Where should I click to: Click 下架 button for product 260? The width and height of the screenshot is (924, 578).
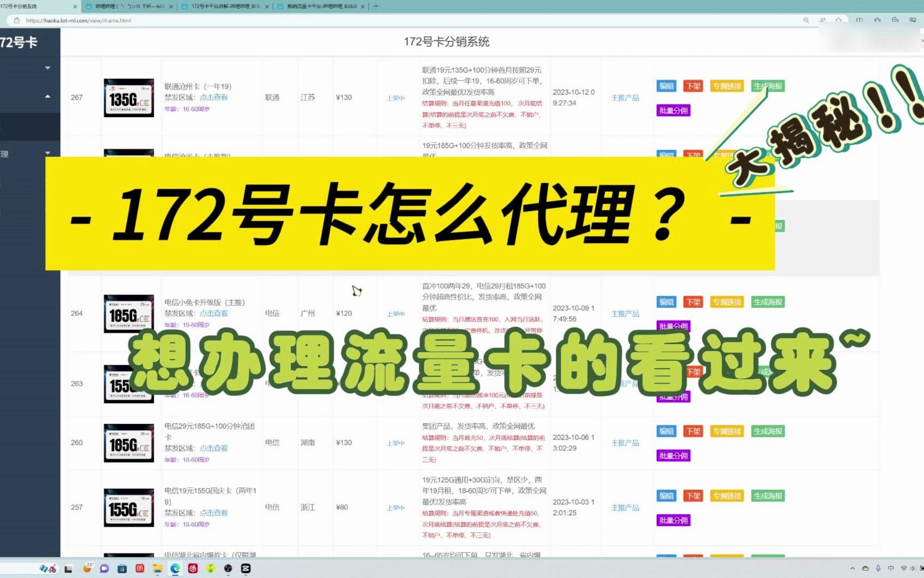(x=693, y=431)
